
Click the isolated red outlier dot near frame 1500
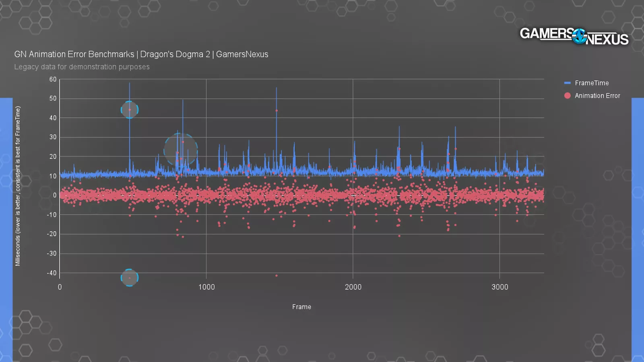(x=277, y=276)
